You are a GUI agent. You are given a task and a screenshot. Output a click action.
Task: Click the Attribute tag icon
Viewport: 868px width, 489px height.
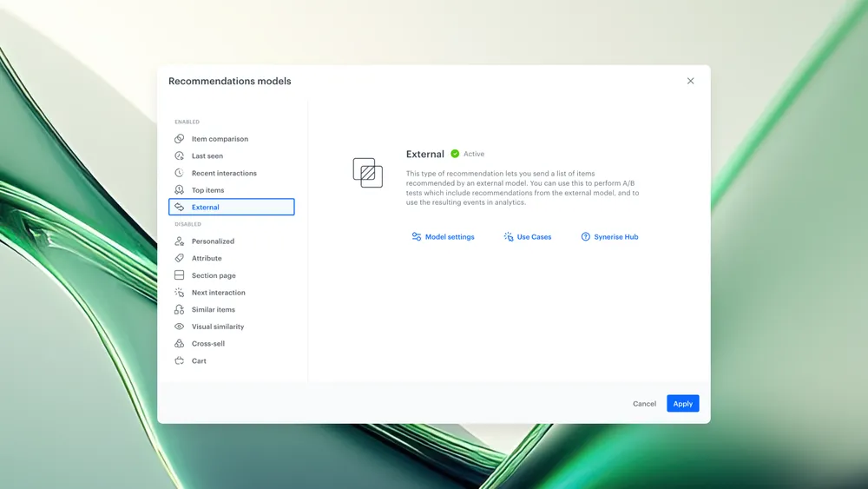[180, 258]
